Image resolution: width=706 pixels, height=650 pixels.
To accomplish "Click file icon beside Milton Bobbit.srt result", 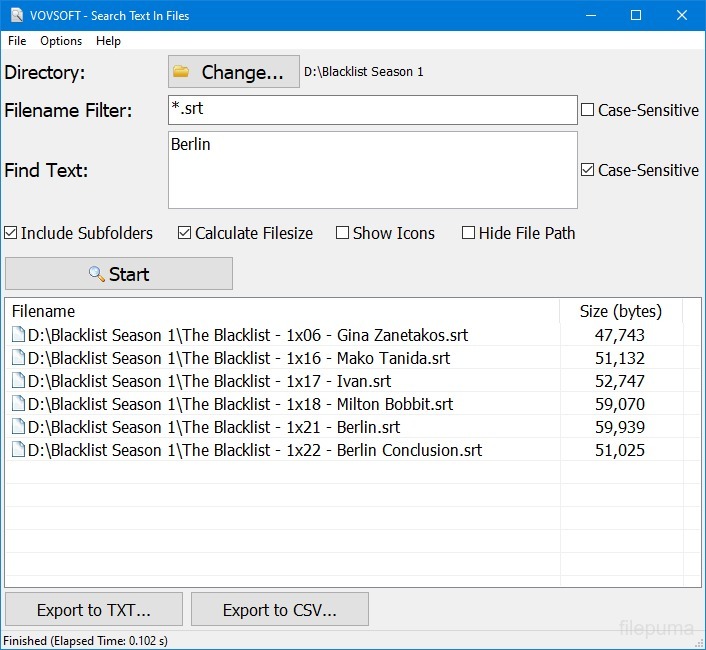I will [19, 405].
